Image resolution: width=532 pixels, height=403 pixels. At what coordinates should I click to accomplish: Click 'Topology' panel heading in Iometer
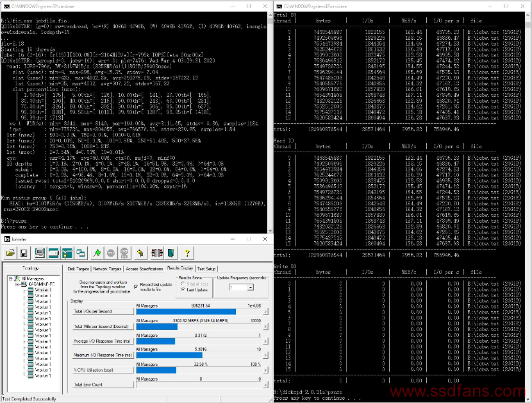tap(31, 268)
